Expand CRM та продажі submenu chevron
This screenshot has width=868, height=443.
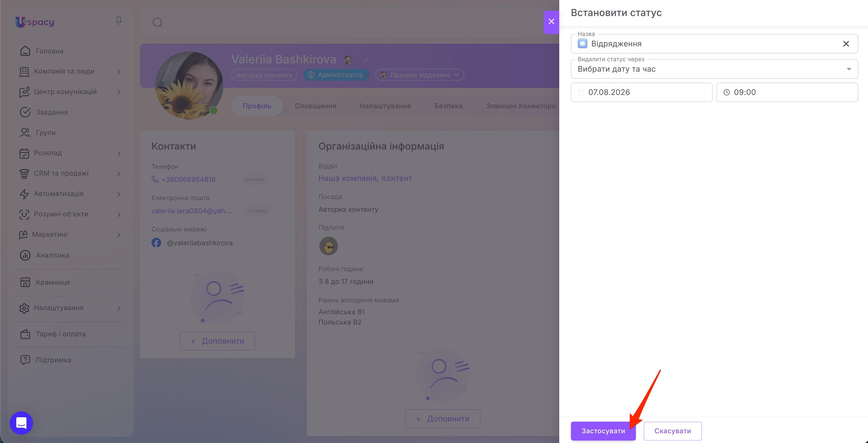[119, 174]
